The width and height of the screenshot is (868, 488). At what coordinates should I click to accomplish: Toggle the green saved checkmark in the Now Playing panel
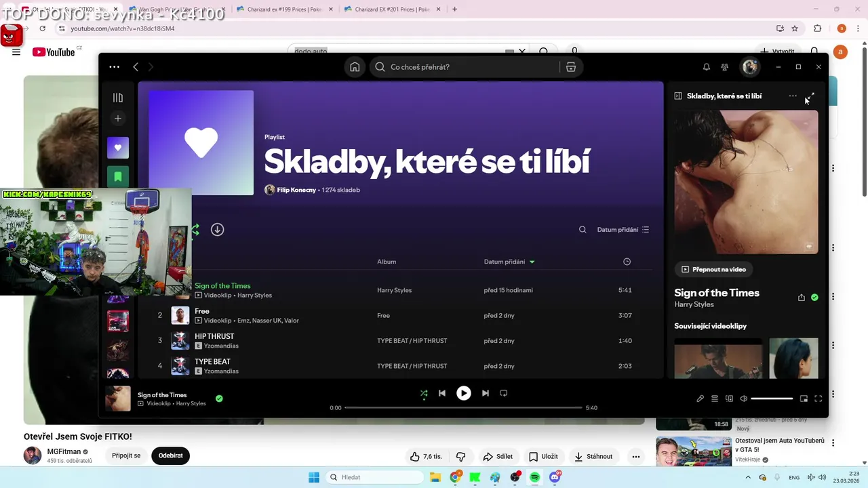[814, 298]
